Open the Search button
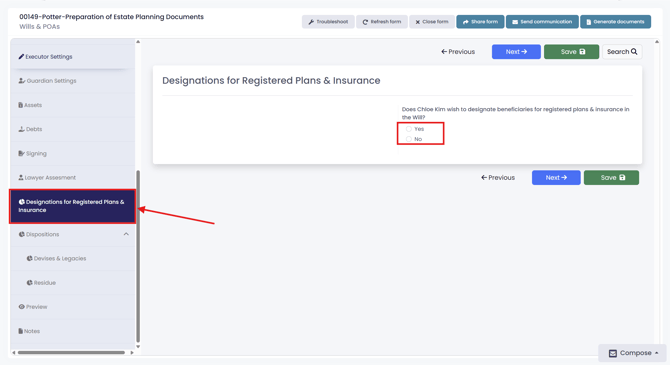The height and width of the screenshot is (365, 670). pyautogui.click(x=622, y=52)
